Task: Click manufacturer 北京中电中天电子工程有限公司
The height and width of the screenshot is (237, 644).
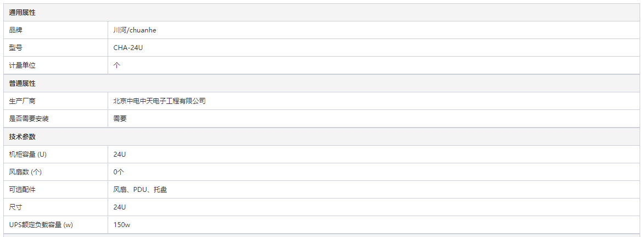Action: (159, 101)
